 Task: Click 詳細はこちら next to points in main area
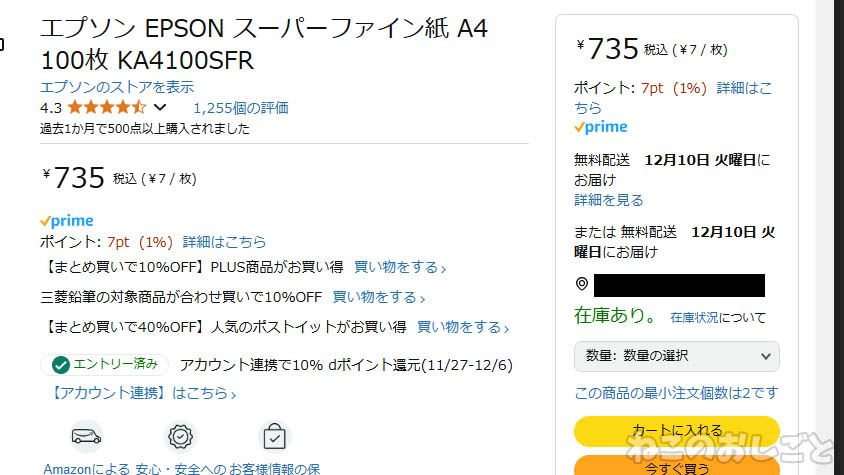224,242
